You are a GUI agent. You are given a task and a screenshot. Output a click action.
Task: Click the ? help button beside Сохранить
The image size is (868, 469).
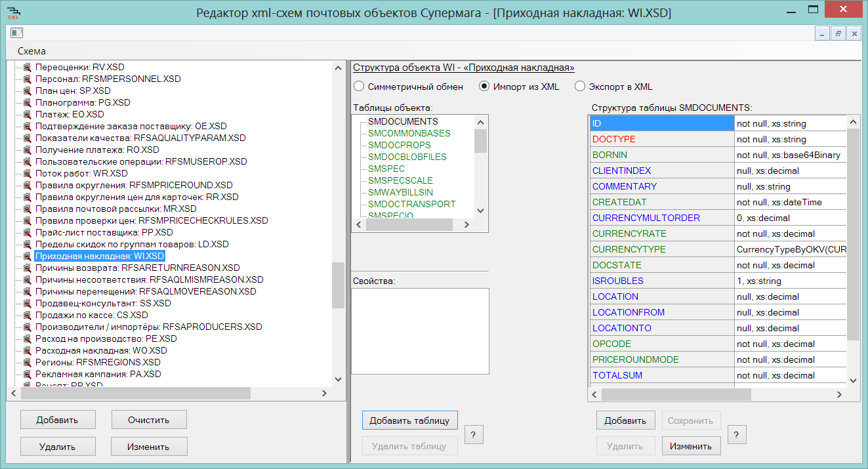point(737,434)
